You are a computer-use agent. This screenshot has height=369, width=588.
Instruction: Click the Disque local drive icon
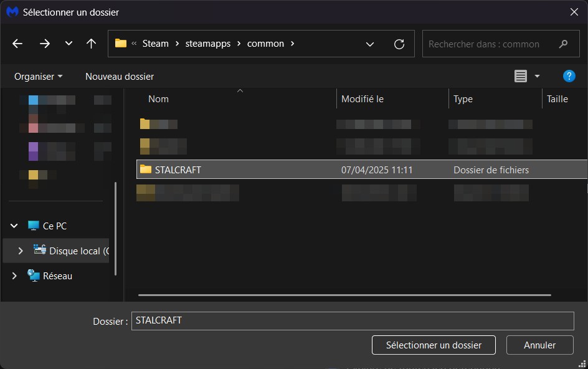[x=40, y=249]
